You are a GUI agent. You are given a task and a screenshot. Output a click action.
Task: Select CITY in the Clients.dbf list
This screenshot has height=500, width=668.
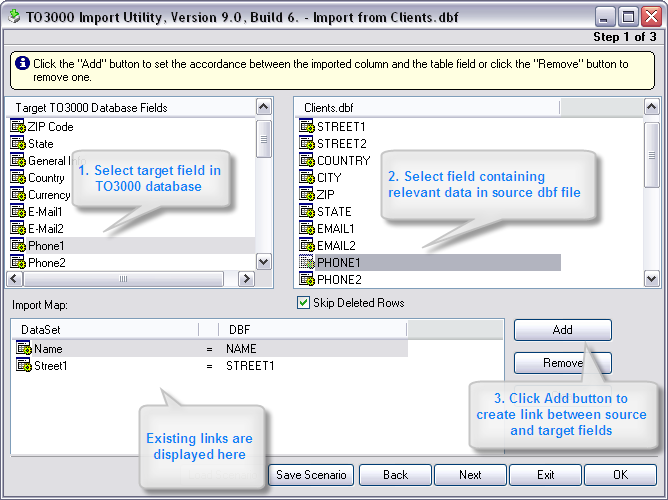pyautogui.click(x=329, y=178)
